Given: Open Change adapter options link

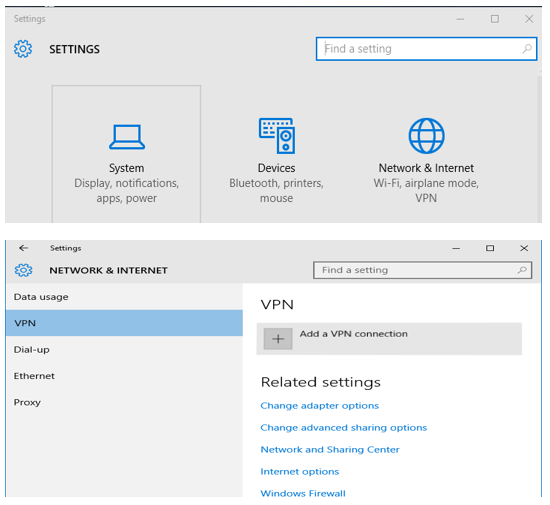Looking at the screenshot, I should click(320, 406).
